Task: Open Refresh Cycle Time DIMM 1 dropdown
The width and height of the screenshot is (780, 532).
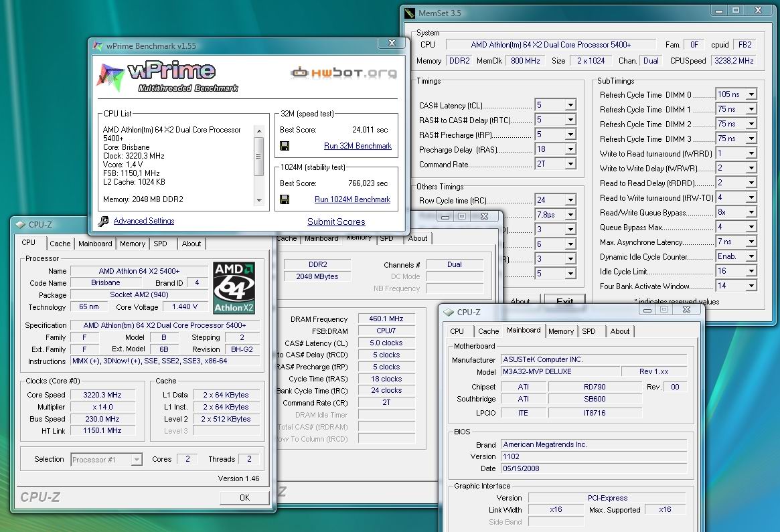Action: point(751,109)
